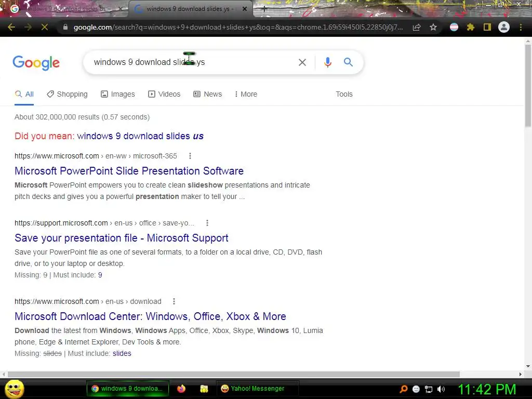Click Must include 'slides' link
The image size is (532, 399).
122,353
